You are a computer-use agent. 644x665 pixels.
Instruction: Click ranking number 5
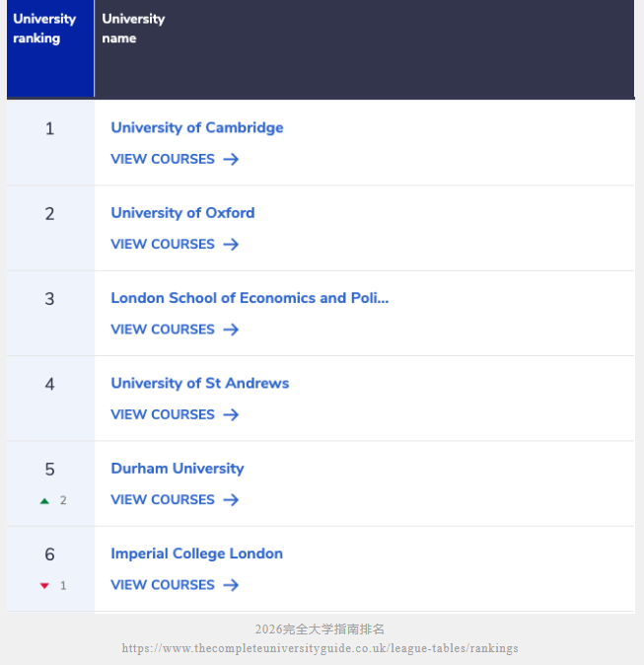[49, 470]
